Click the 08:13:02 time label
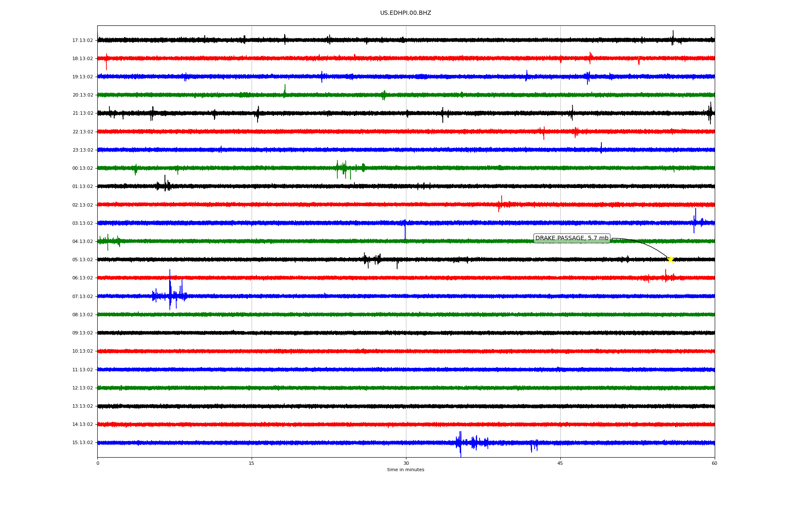The width and height of the screenshot is (812, 508). [82, 315]
